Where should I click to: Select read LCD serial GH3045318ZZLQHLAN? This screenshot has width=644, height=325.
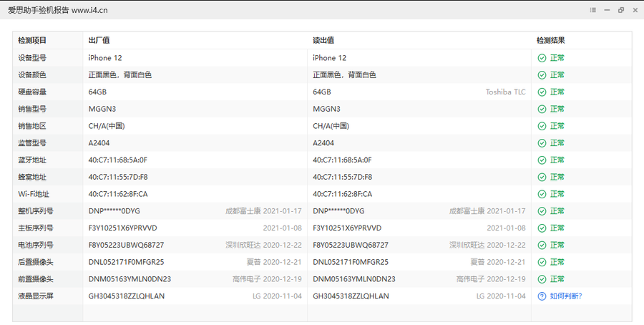click(351, 296)
